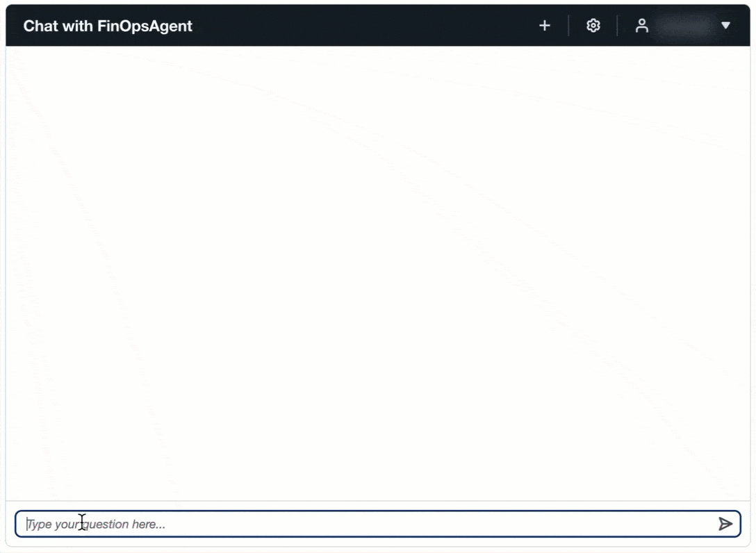The image size is (756, 553).
Task: Create new conversation using + icon
Action: coord(545,26)
